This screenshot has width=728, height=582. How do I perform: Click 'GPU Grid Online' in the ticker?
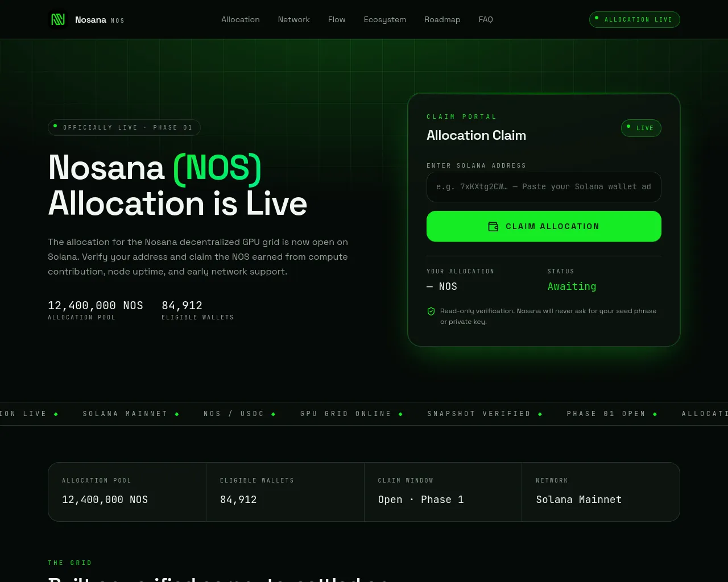tap(346, 414)
